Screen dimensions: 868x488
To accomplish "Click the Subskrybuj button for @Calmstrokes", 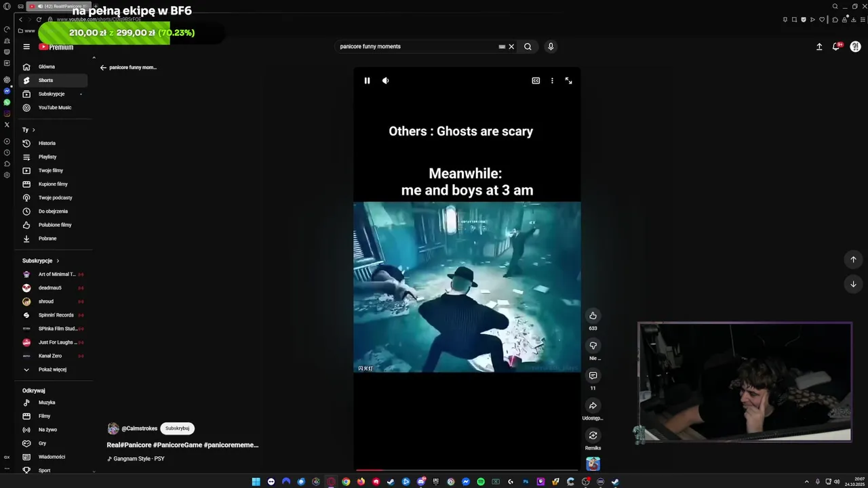I will pos(177,428).
